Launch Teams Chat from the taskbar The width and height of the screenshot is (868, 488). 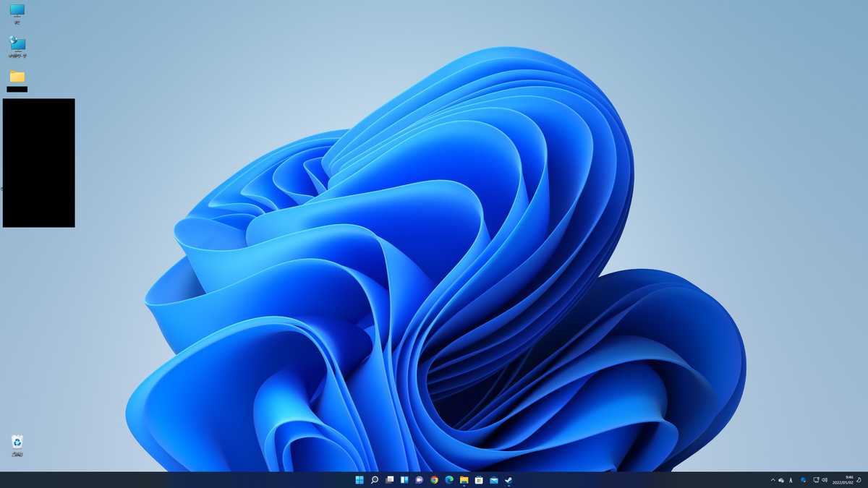click(419, 480)
